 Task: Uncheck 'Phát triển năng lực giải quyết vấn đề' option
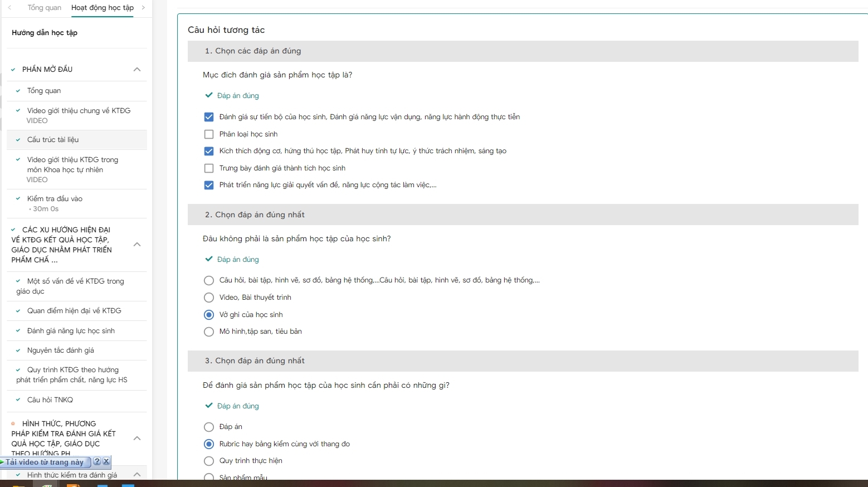click(209, 185)
